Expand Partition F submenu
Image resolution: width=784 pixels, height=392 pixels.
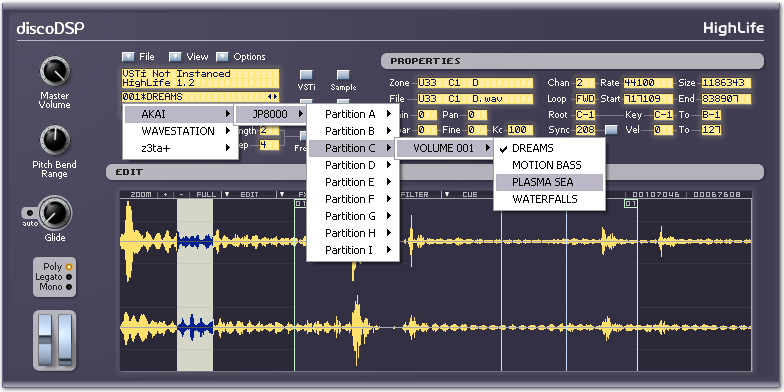352,199
